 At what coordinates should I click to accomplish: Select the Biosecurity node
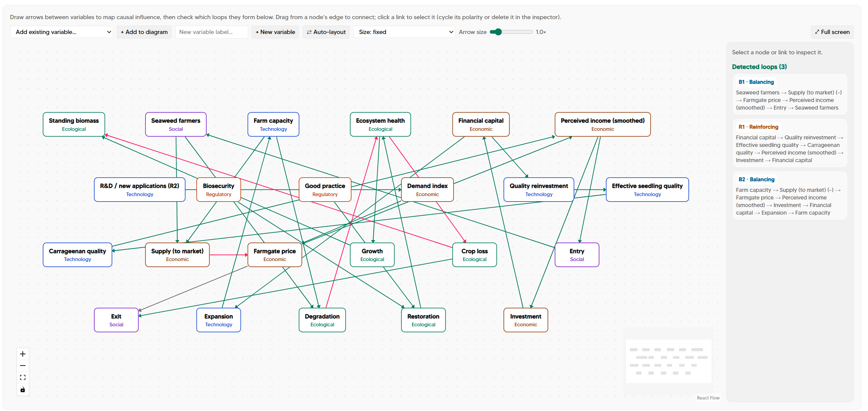218,189
